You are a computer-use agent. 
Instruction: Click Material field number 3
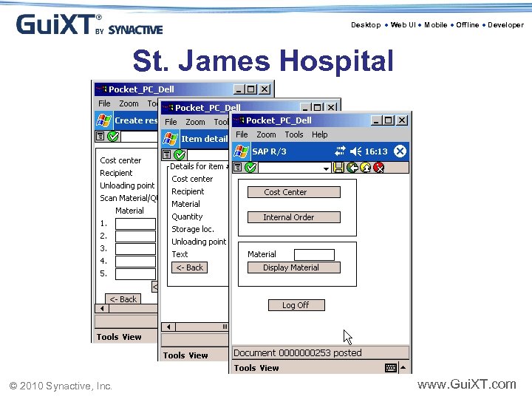tap(135, 249)
